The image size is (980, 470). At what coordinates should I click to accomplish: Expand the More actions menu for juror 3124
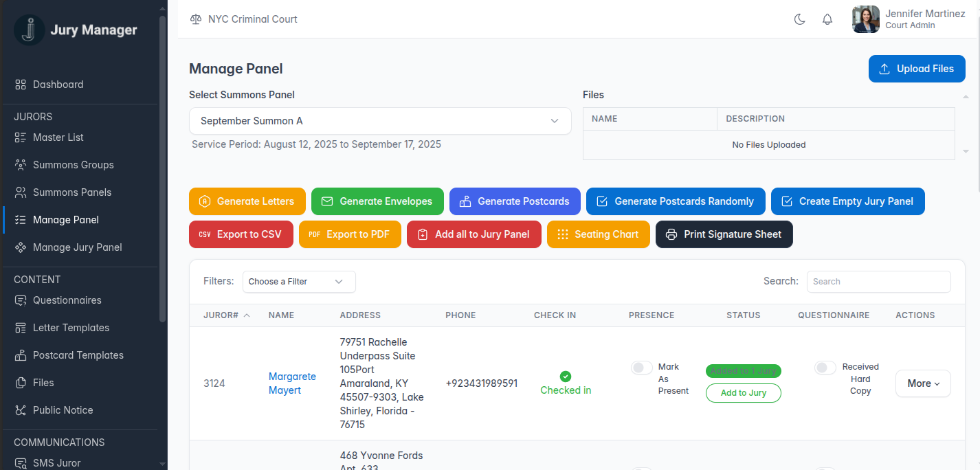[x=923, y=383]
